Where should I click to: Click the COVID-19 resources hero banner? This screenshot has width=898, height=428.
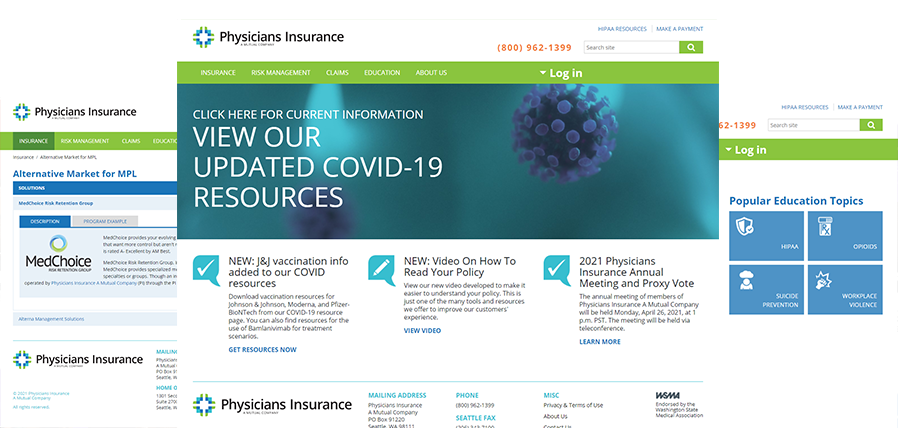pos(448,162)
